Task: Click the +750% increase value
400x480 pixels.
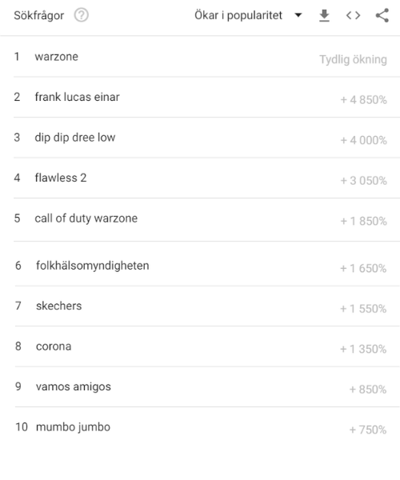Action: 368,430
